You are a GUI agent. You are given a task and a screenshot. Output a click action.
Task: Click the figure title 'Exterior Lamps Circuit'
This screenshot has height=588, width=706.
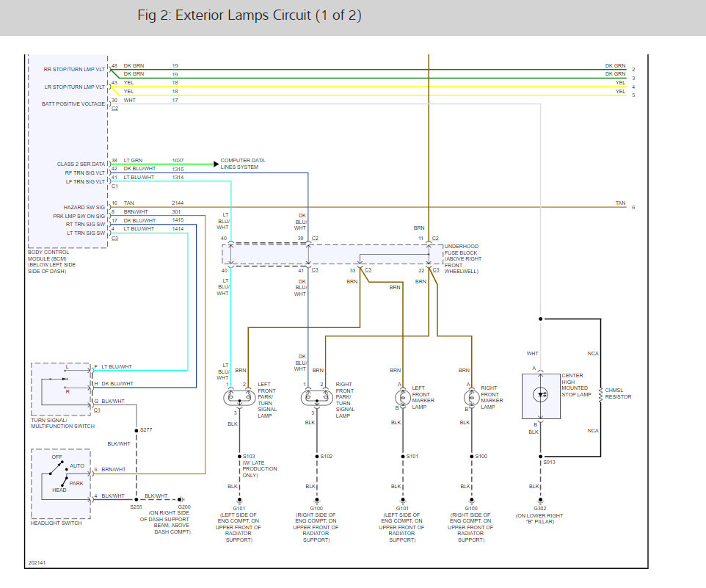click(250, 15)
